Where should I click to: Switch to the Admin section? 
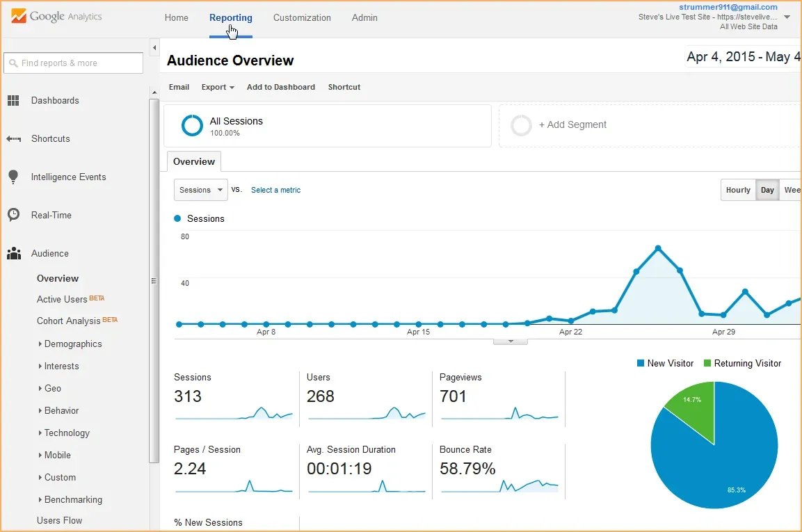[x=364, y=18]
